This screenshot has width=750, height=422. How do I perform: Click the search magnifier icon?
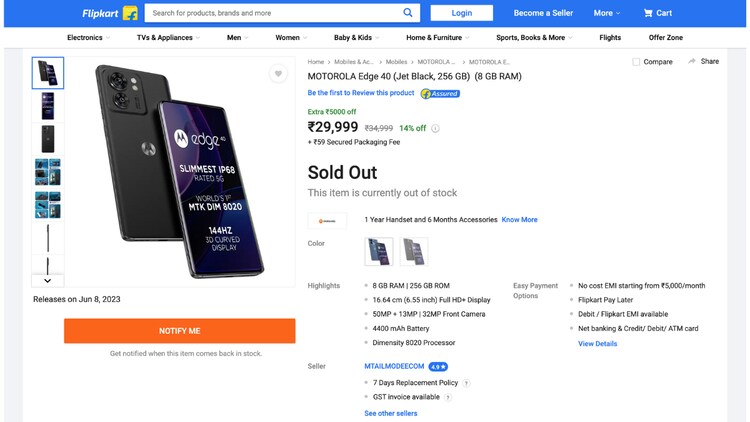408,13
